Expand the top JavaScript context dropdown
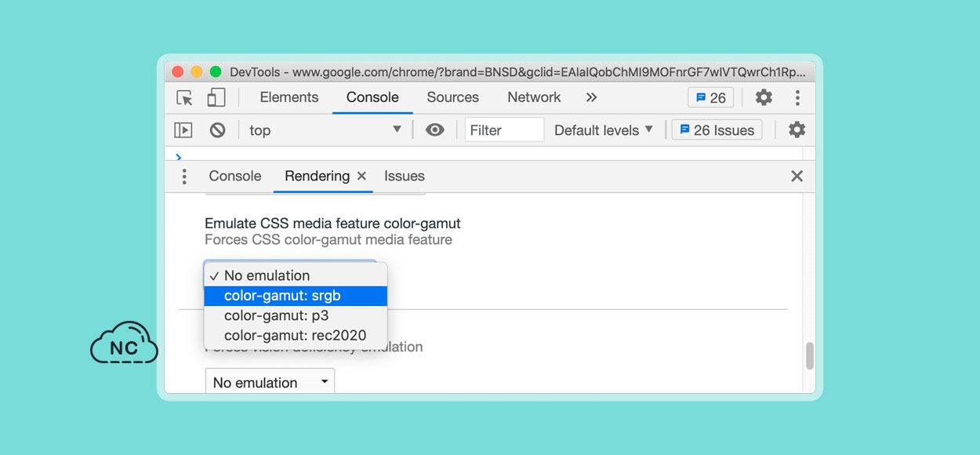Screen dimensions: 980x455 (x=325, y=130)
